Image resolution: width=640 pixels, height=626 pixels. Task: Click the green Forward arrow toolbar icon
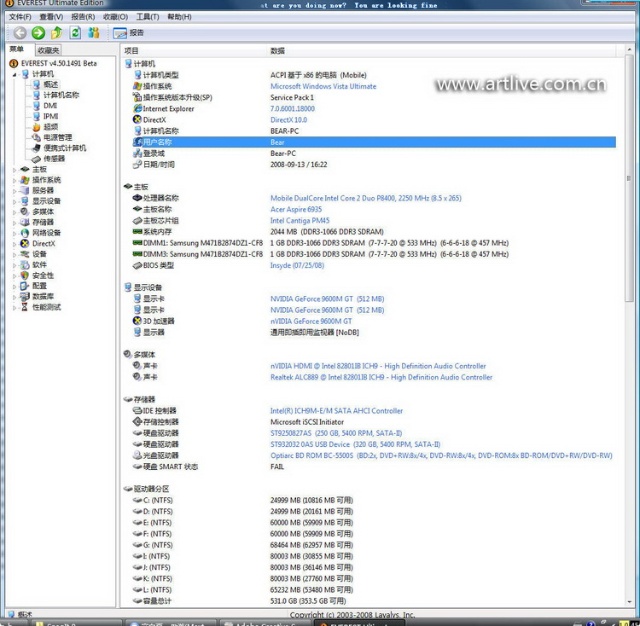point(38,33)
